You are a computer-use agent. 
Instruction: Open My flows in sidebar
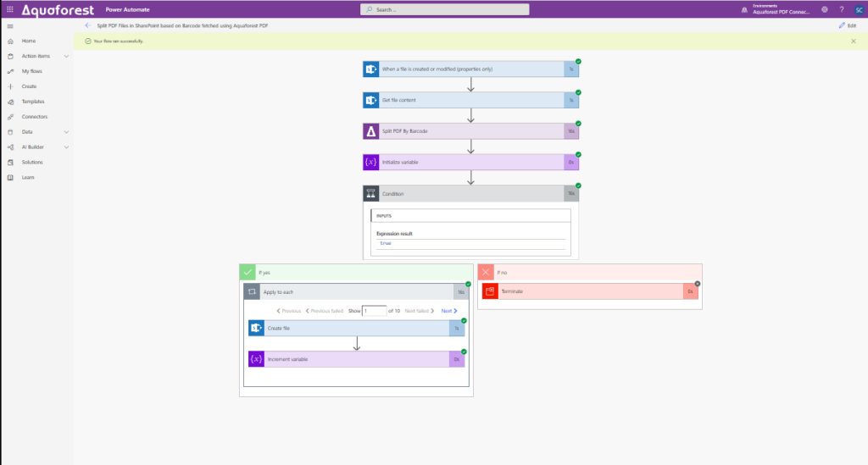(32, 71)
